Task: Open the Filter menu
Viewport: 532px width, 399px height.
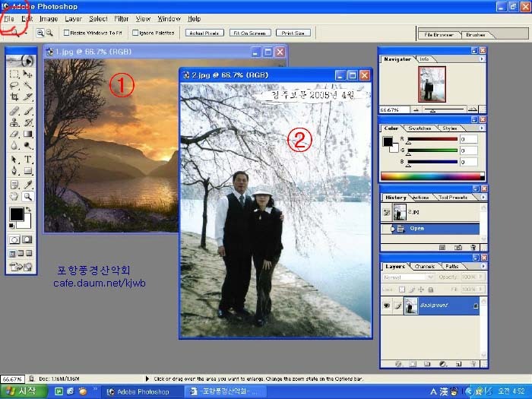Action: (x=121, y=19)
